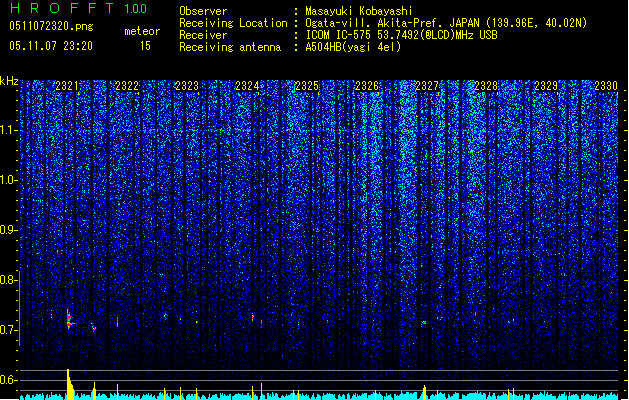Click the strong red meteor echo near 2321
The width and height of the screenshot is (629, 400).
click(x=69, y=320)
